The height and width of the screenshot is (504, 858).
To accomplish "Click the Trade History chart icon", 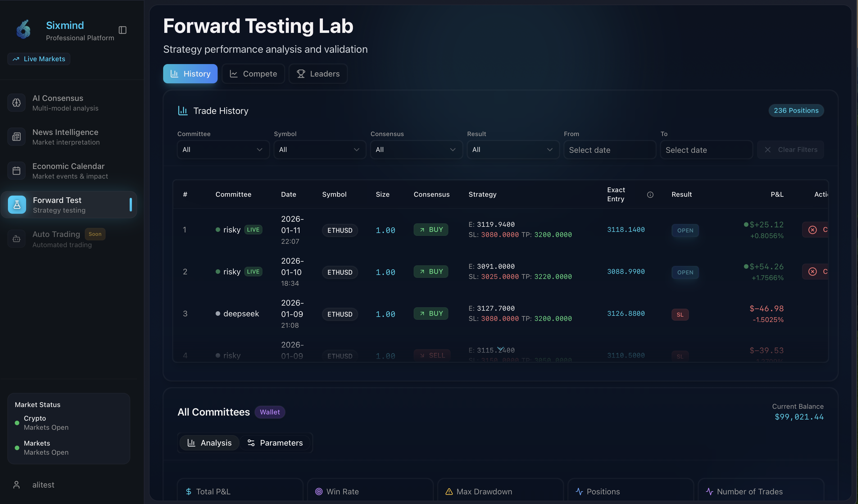I will [x=183, y=111].
